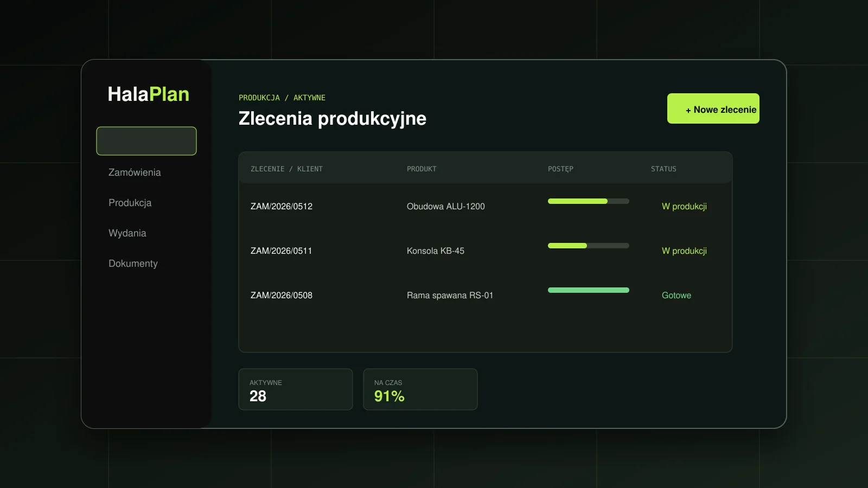Click product Obudowa ALU-1200

pos(446,206)
